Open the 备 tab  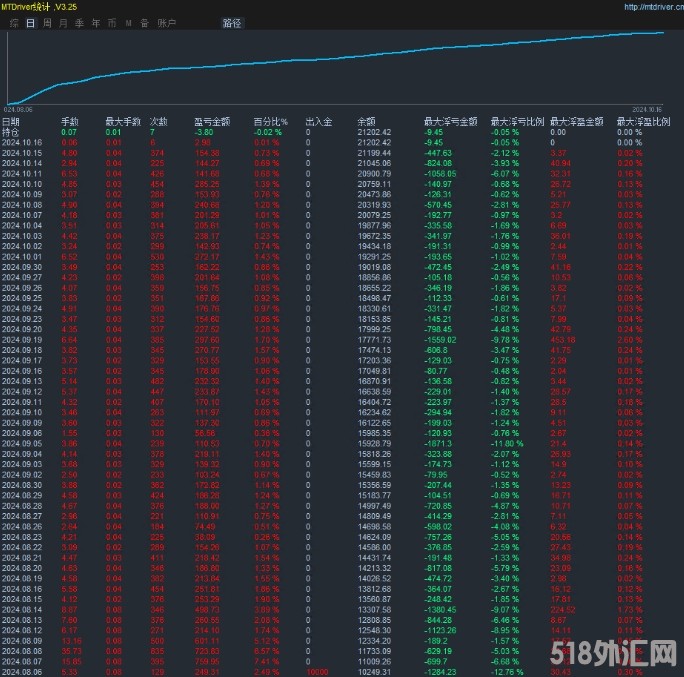(x=144, y=22)
